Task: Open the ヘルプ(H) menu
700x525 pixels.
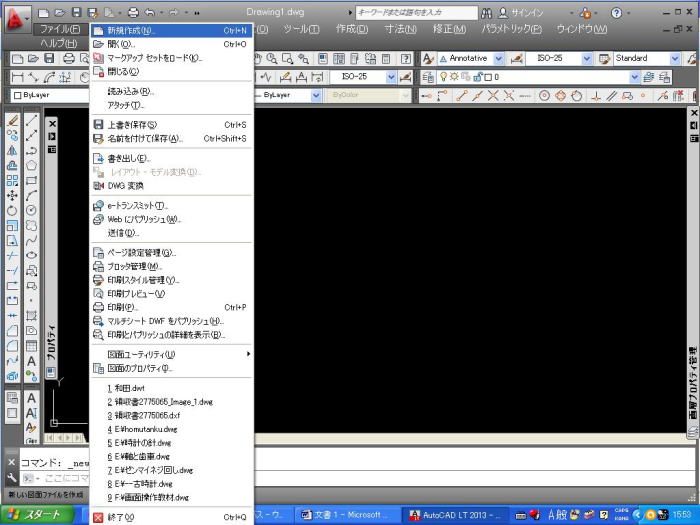Action: click(58, 43)
